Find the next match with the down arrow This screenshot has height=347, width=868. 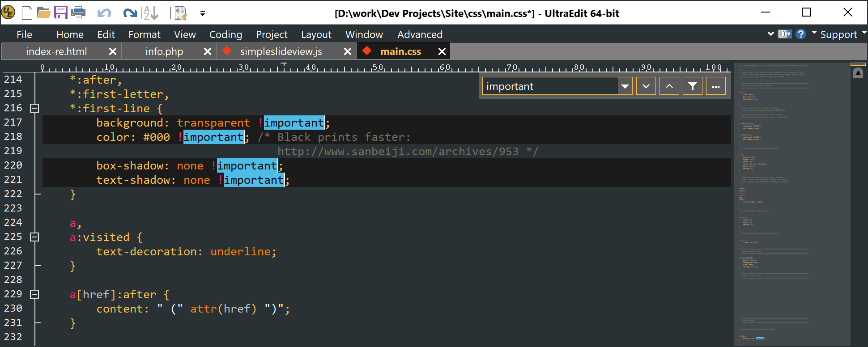point(646,86)
